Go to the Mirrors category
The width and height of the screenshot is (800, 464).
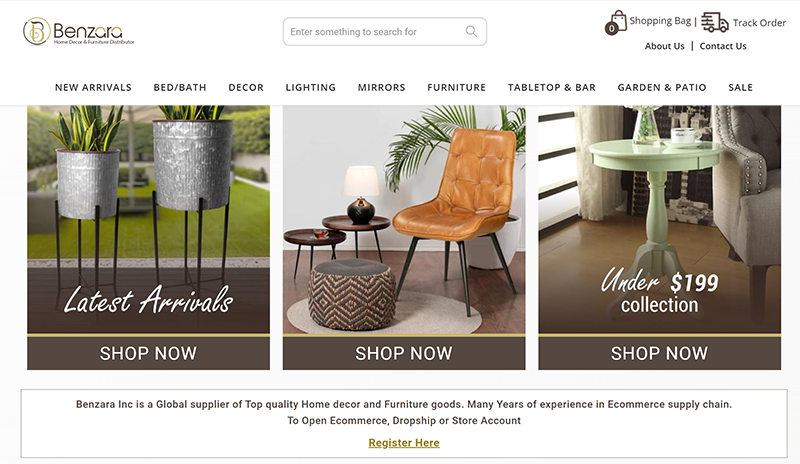(x=382, y=87)
